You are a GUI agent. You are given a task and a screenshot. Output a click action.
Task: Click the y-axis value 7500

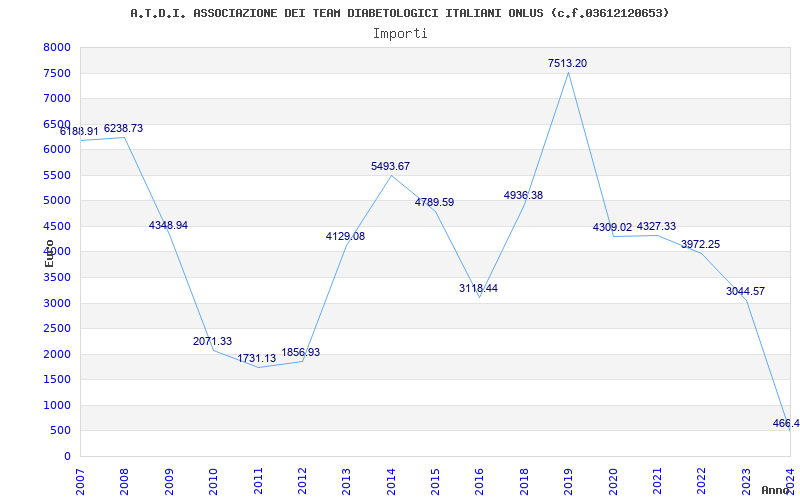pos(57,73)
